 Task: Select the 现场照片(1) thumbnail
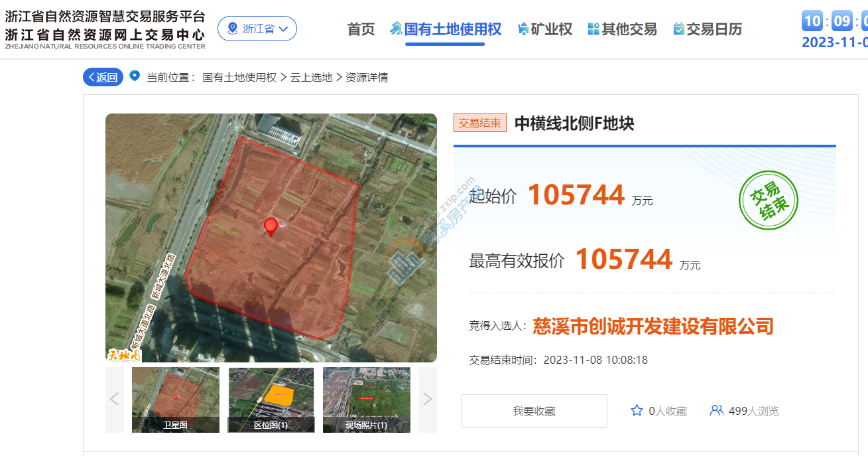coord(366,400)
